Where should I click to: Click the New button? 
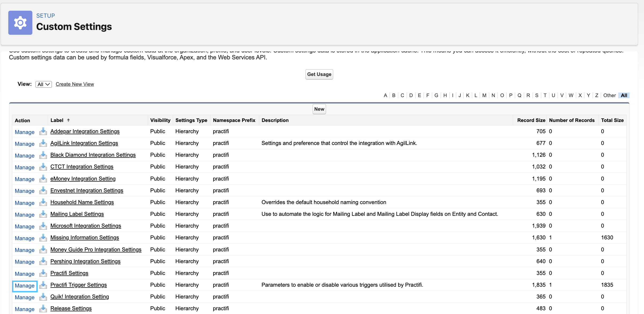coord(319,109)
